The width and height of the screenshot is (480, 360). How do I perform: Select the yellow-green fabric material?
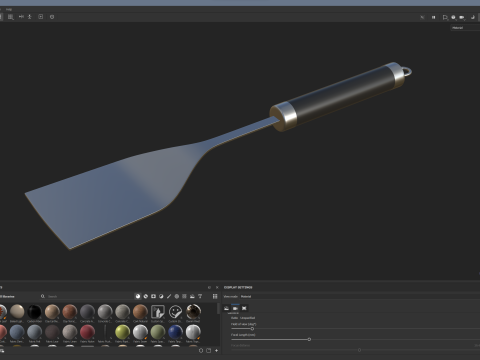(x=122, y=332)
